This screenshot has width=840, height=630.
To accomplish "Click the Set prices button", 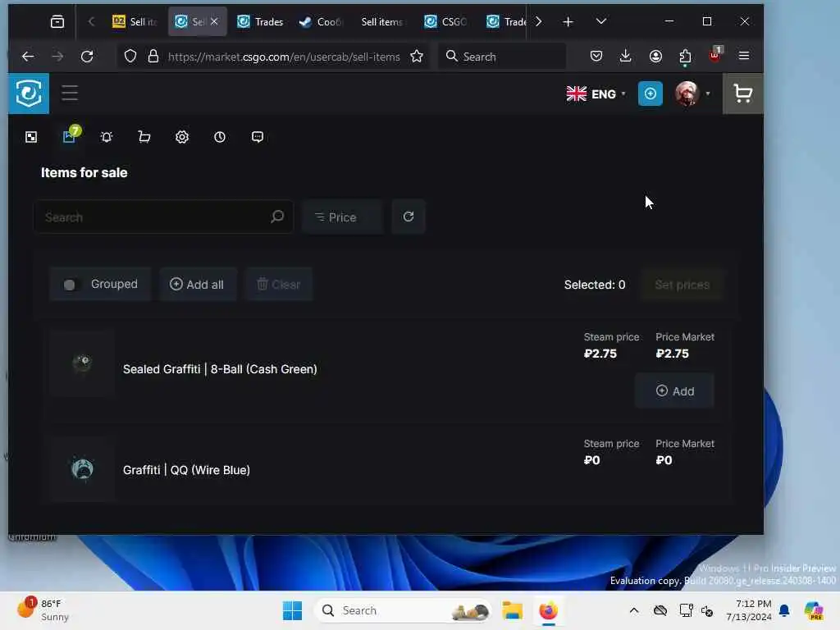I will (682, 285).
